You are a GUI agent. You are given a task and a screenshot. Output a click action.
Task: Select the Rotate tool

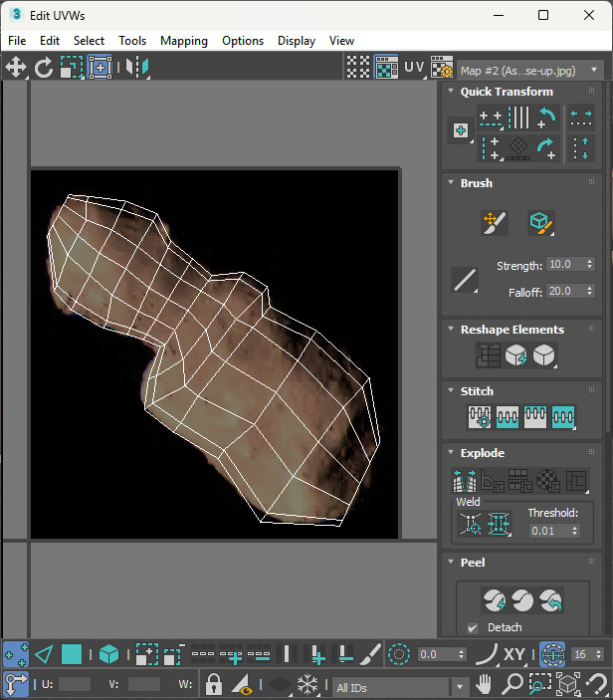pyautogui.click(x=44, y=68)
